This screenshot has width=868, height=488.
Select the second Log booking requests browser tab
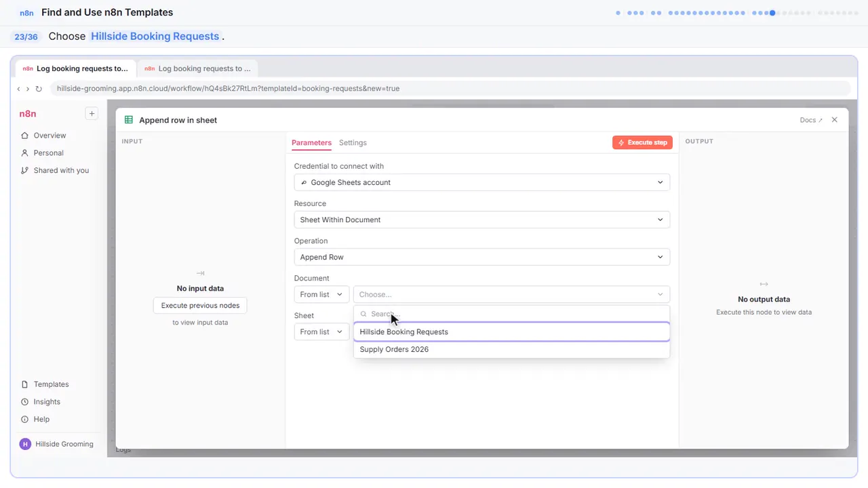[197, 68]
